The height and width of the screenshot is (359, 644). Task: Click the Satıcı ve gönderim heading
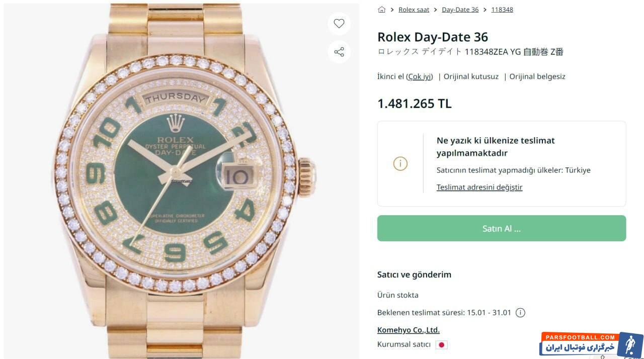click(x=414, y=275)
